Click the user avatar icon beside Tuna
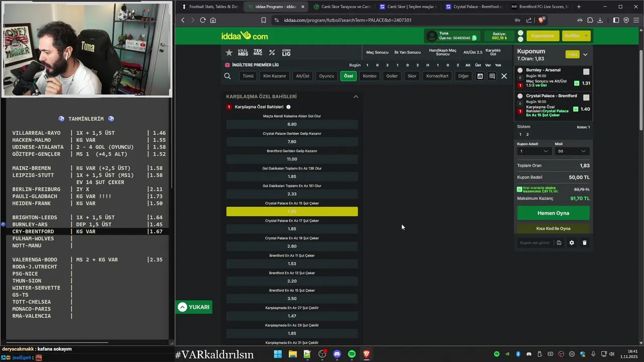644x362 pixels. [x=432, y=36]
